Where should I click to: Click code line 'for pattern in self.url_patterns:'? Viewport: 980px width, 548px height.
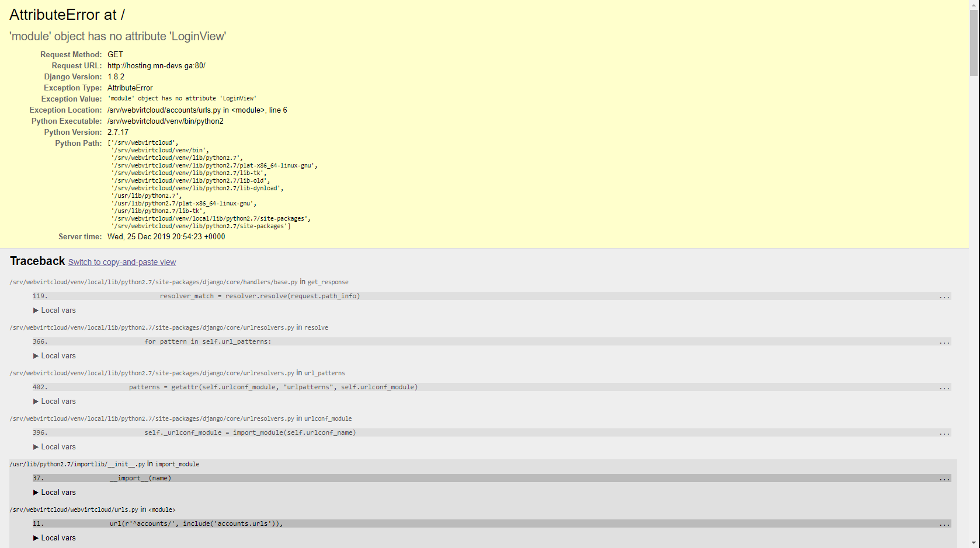point(492,341)
